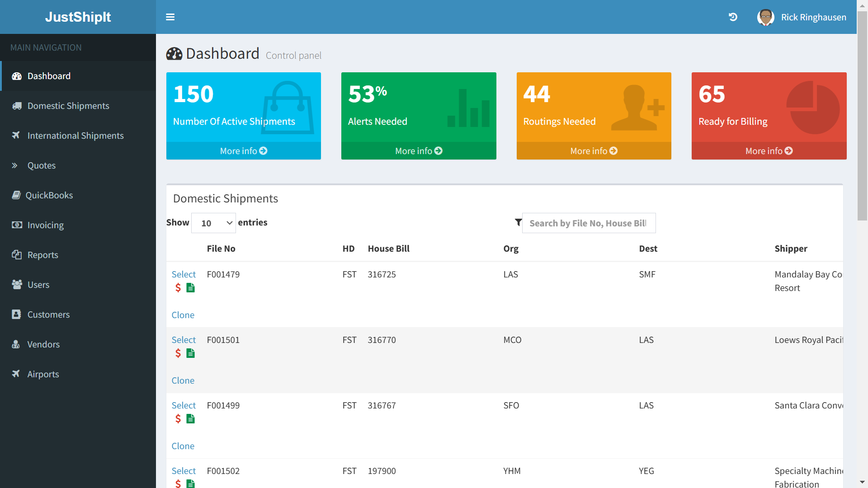Click the JustShipIt logo
This screenshot has height=488, width=868.
pyautogui.click(x=78, y=17)
